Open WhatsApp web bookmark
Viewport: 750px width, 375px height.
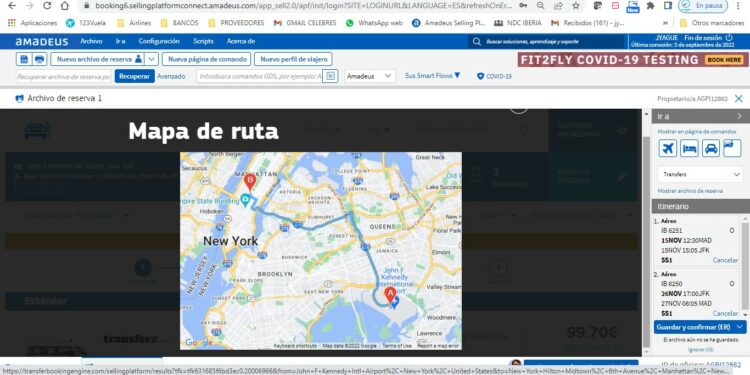pyautogui.click(x=375, y=22)
